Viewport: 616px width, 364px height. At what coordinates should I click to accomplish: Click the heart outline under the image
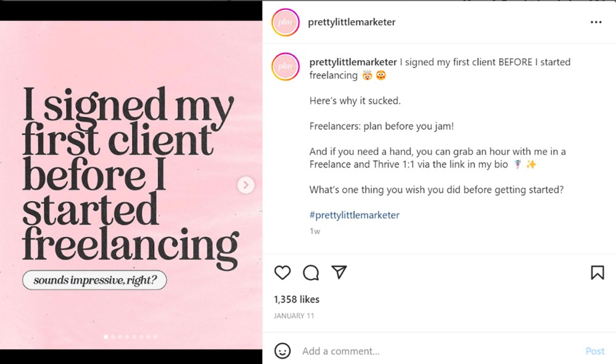[282, 272]
